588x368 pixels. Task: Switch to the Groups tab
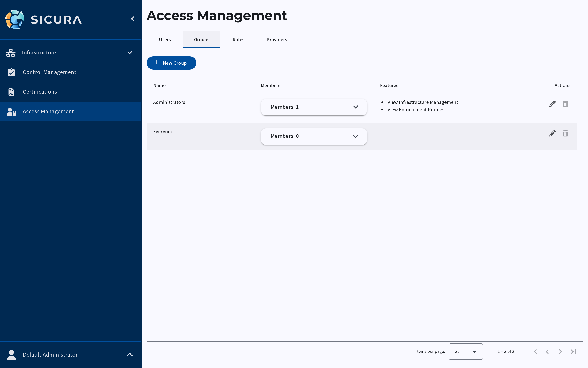point(202,40)
